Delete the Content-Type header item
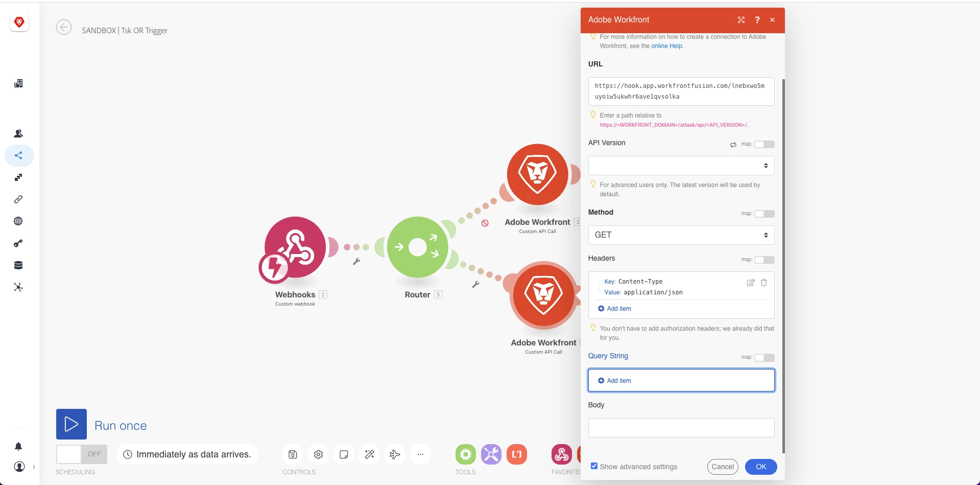This screenshot has height=485, width=980. (764, 283)
